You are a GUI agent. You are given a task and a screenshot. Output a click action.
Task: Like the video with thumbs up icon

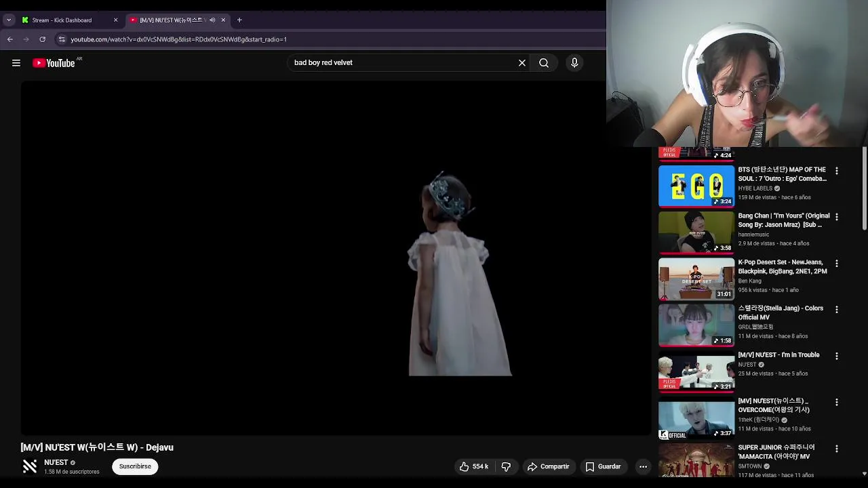[473, 466]
